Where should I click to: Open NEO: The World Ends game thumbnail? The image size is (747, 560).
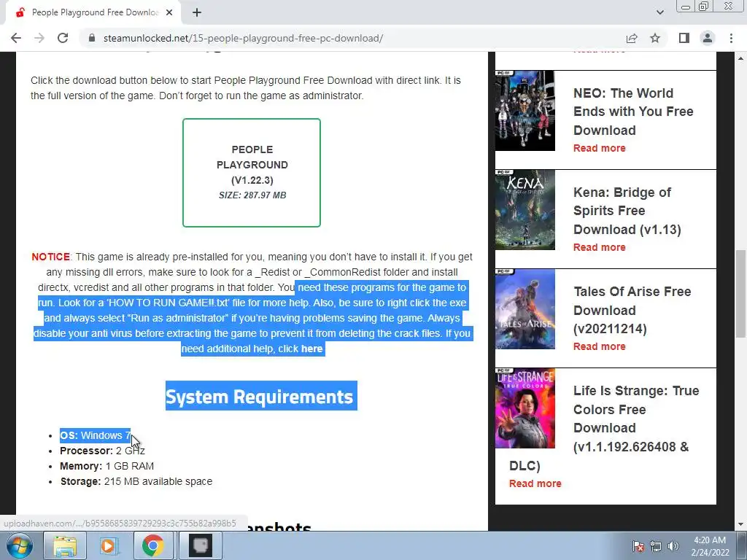coord(525,111)
